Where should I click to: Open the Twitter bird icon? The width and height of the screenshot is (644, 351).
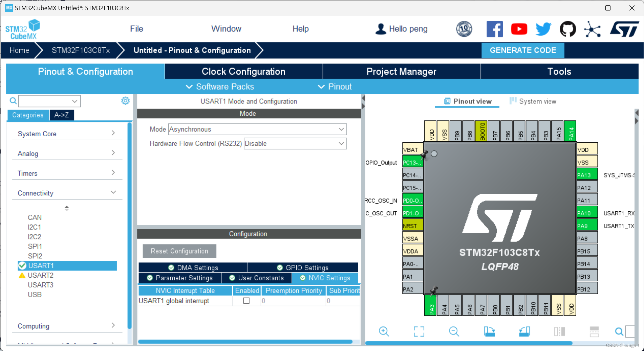543,29
